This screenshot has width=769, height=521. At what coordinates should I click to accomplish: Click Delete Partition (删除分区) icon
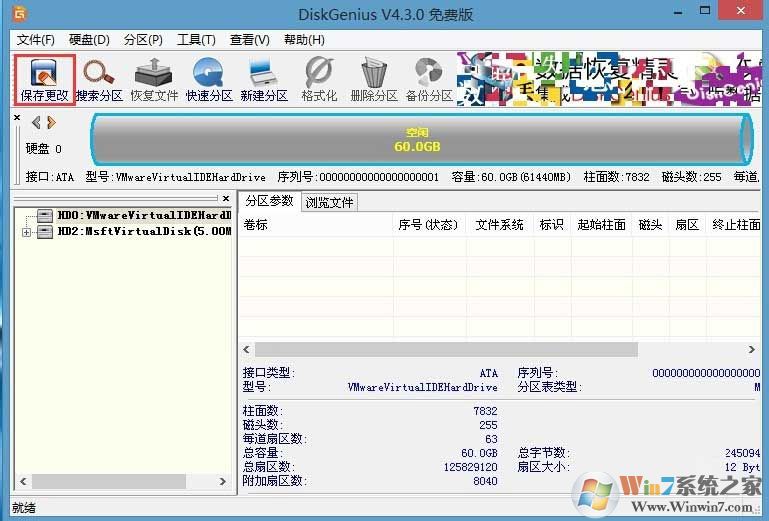(374, 79)
